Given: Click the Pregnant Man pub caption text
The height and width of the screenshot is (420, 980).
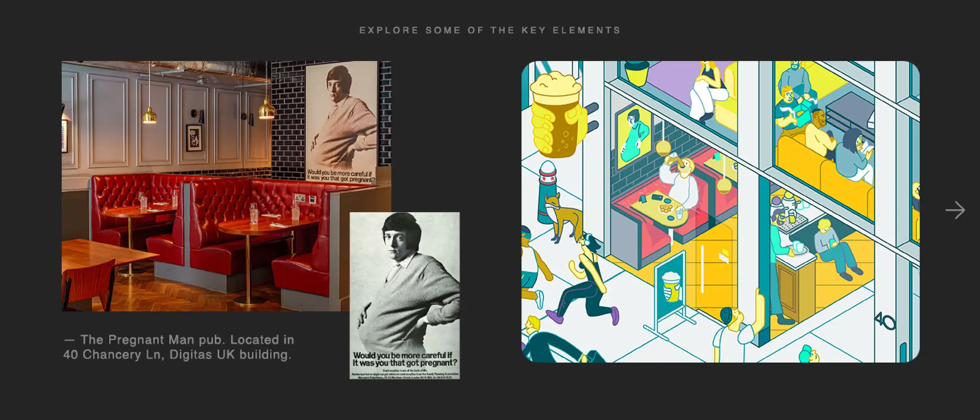Looking at the screenshot, I should [179, 347].
